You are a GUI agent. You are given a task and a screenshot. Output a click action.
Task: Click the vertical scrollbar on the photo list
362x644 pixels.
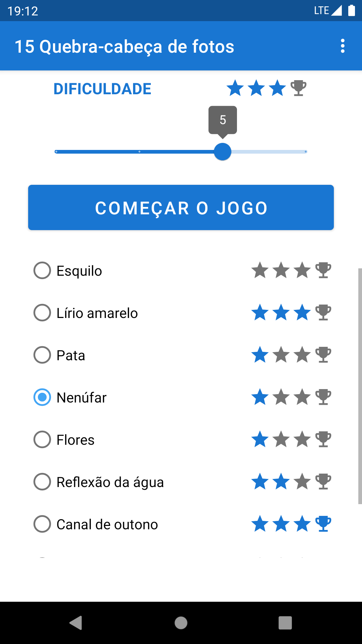pyautogui.click(x=360, y=386)
